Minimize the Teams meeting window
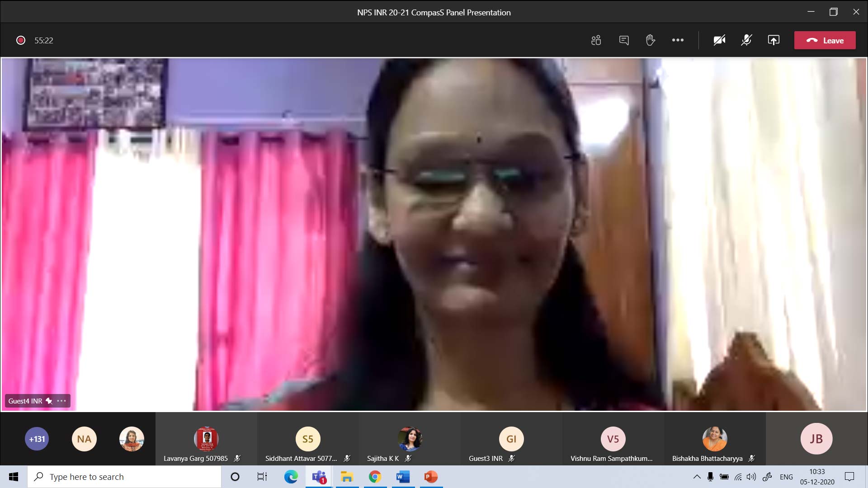This screenshot has height=488, width=868. 811,12
